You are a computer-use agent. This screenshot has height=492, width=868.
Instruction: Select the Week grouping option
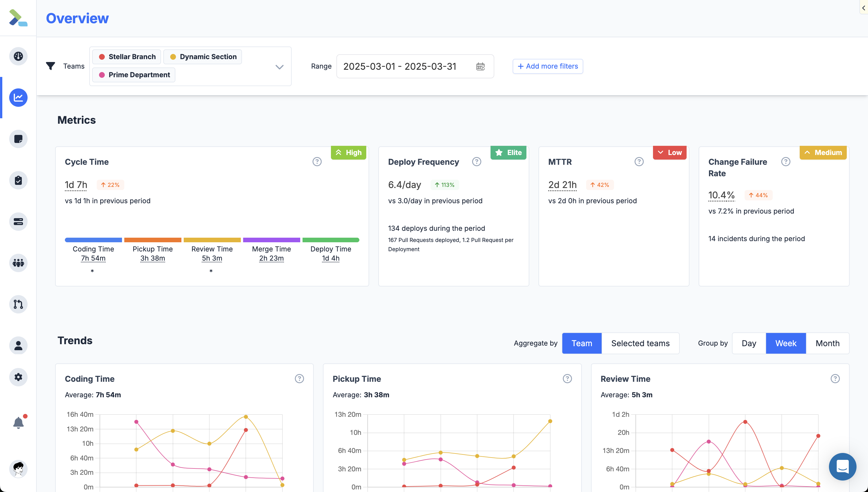point(786,343)
